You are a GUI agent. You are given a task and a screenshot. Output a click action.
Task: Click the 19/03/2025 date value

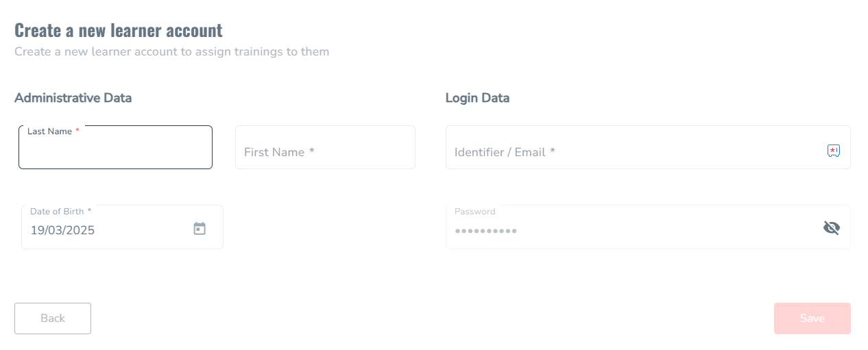(62, 231)
